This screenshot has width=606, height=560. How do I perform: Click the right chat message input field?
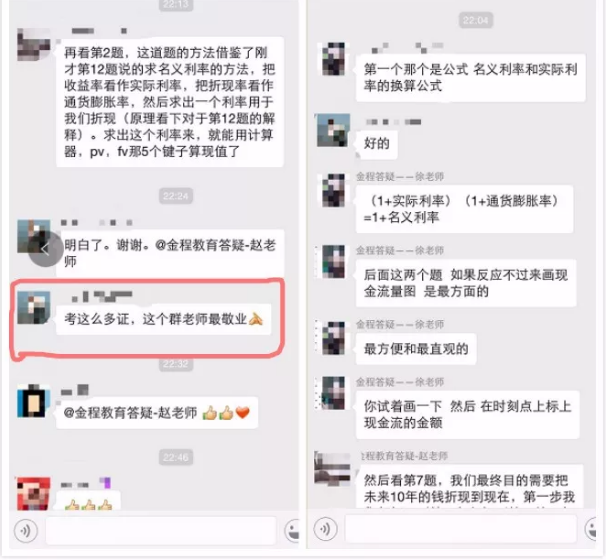point(461,528)
